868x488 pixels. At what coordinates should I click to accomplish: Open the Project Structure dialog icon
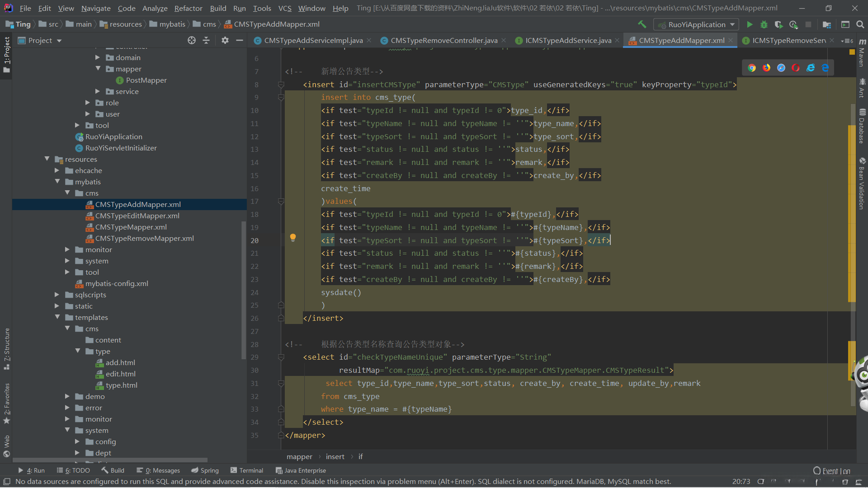(827, 24)
